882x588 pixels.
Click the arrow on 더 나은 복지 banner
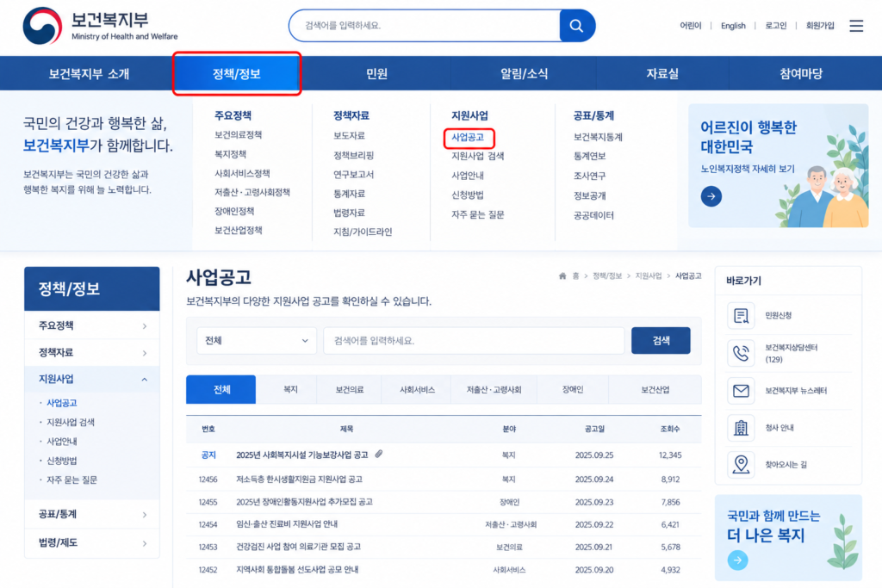pyautogui.click(x=737, y=560)
